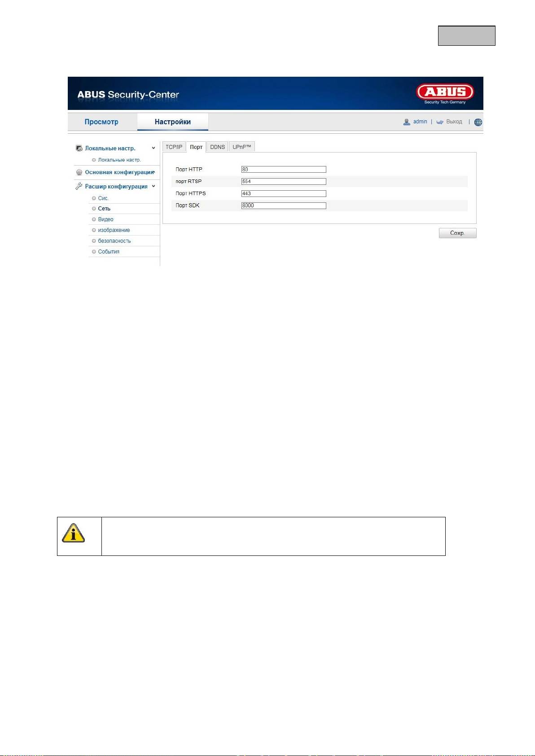Switch to the Просмотр tab

(101, 122)
